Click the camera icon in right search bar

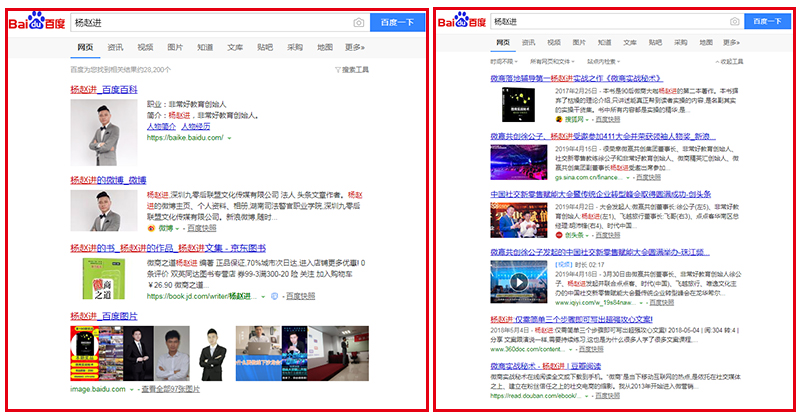point(734,21)
